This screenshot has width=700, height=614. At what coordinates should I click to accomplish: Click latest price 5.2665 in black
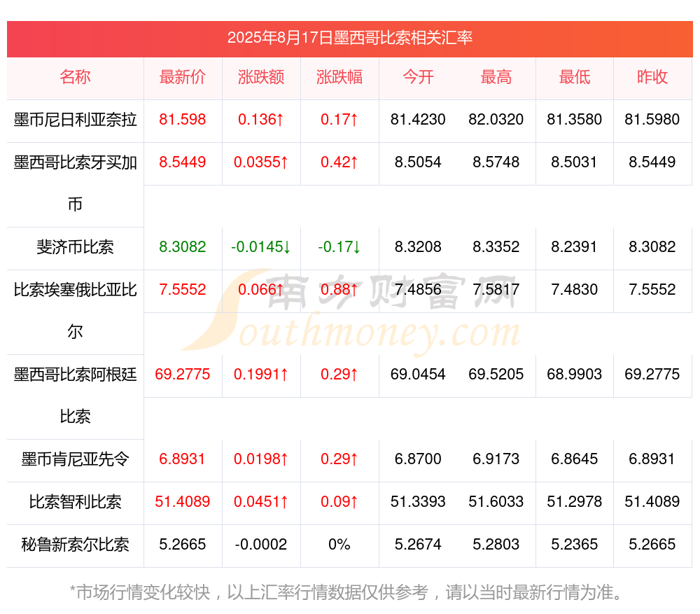tap(182, 545)
